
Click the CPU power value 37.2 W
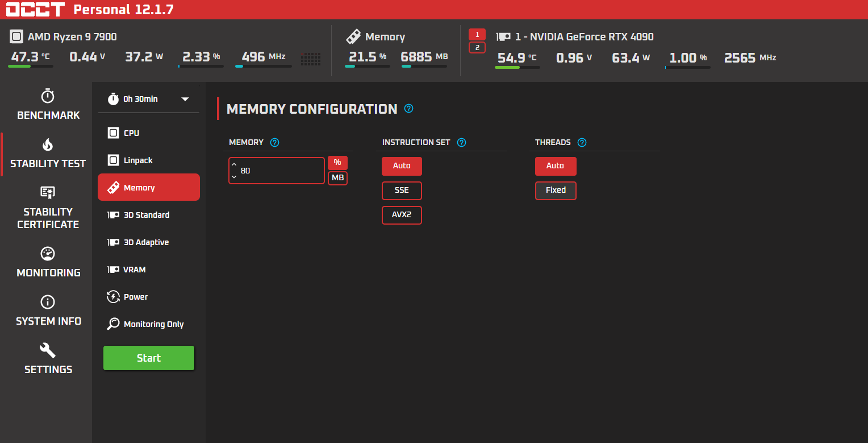(144, 57)
